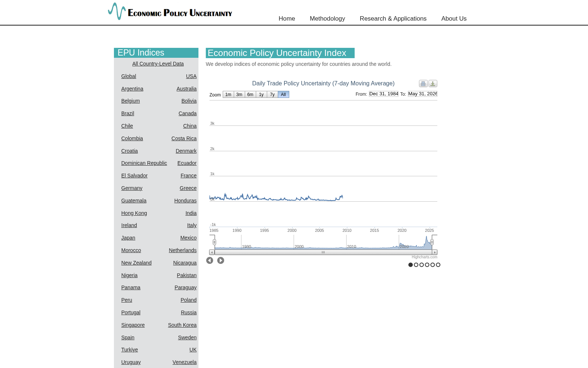
Task: Open the South Korea index link
Action: [182, 325]
